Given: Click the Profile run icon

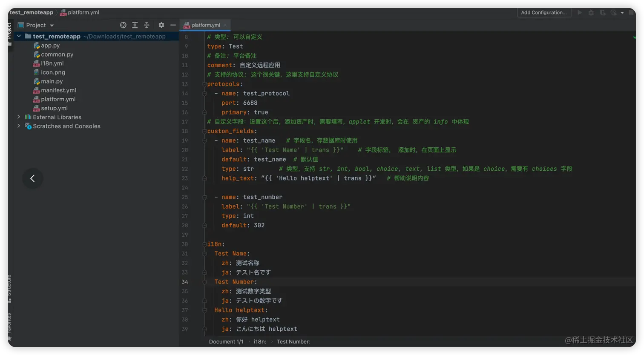Looking at the screenshot, I should coord(613,13).
